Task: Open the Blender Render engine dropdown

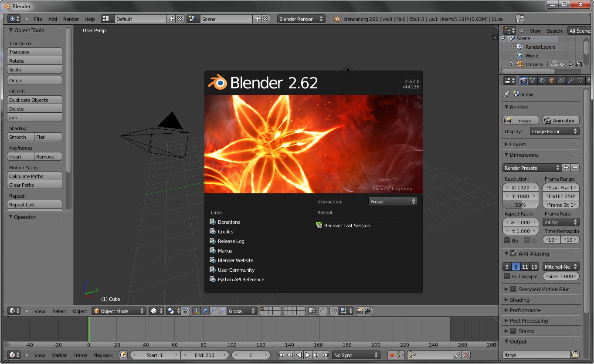Action: (301, 19)
